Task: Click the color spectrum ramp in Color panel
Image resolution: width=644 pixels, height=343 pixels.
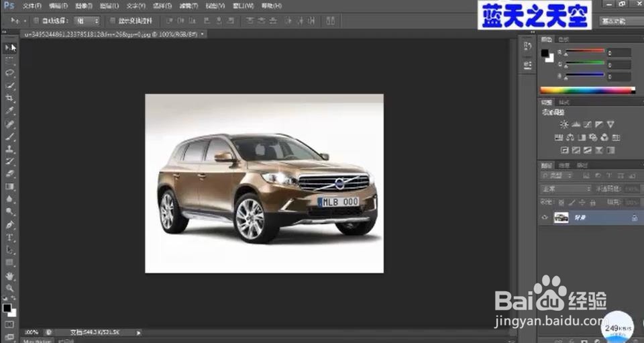Action: click(588, 91)
